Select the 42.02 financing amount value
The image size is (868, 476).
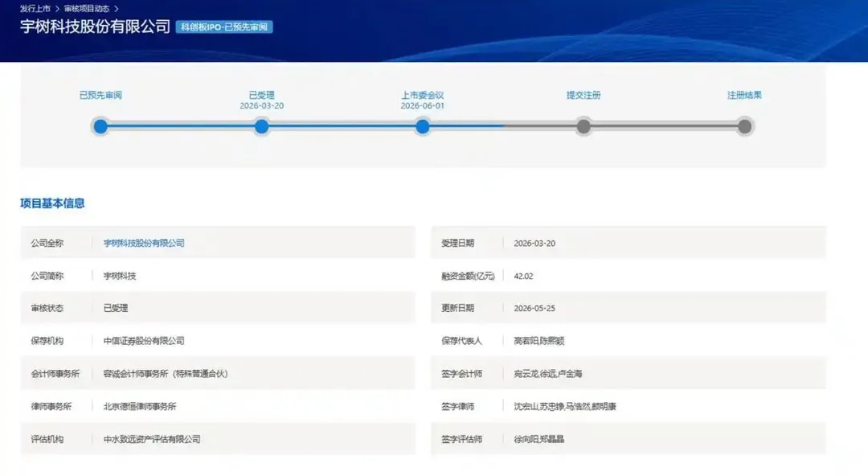(x=524, y=276)
